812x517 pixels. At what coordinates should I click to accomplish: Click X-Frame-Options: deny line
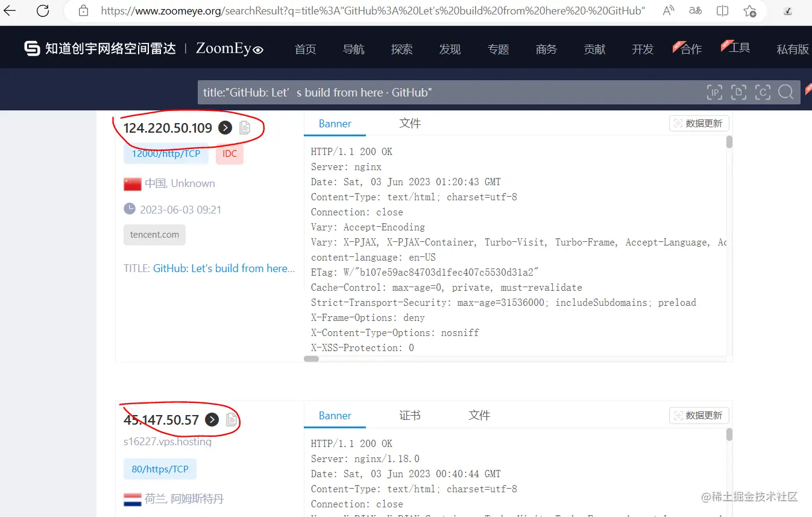[368, 317]
